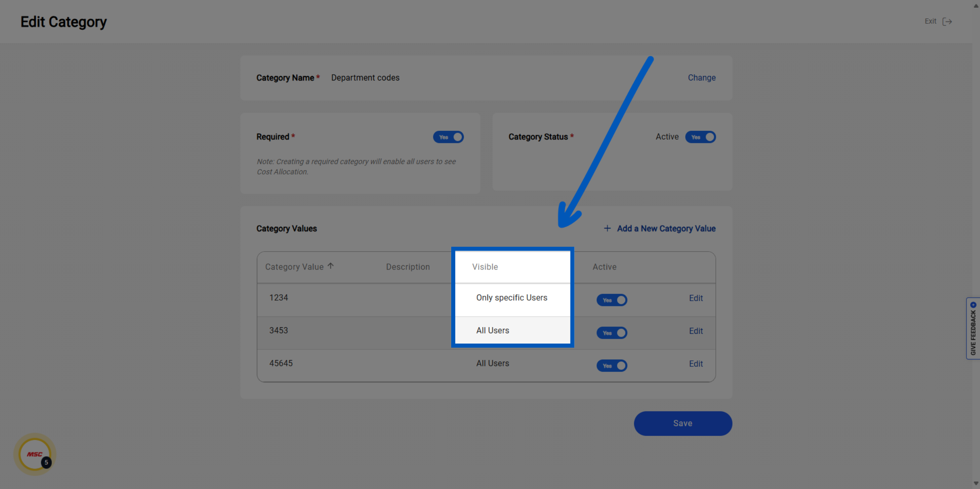
Task: Edit the 45645 category value
Action: click(x=696, y=364)
